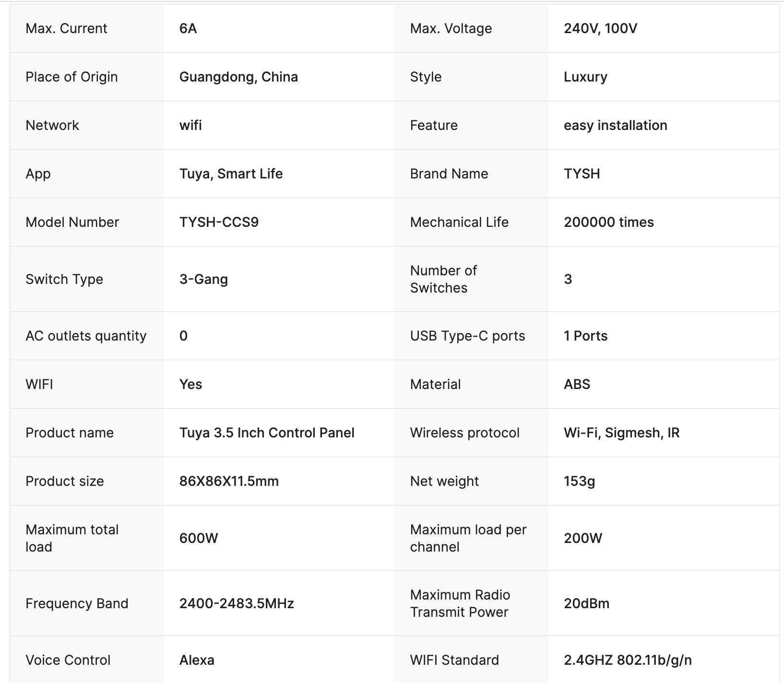This screenshot has width=784, height=683.
Task: Select the 'ABS' material value
Action: (577, 384)
